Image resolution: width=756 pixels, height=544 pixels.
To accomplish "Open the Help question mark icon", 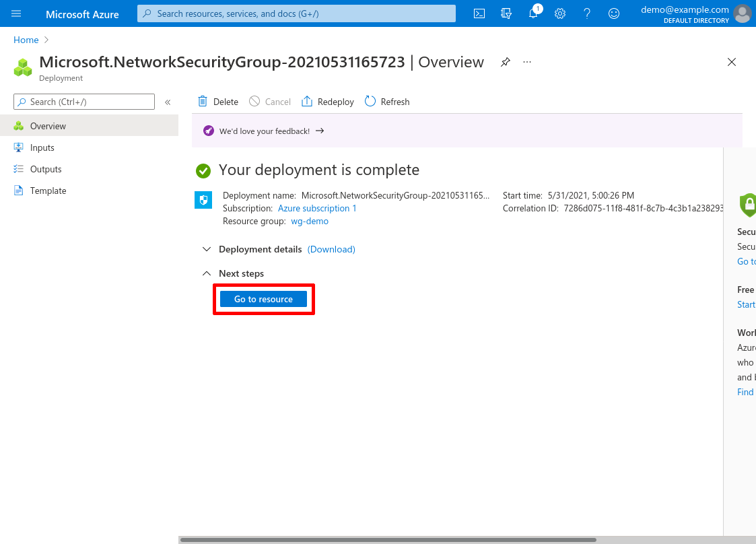I will [x=587, y=13].
